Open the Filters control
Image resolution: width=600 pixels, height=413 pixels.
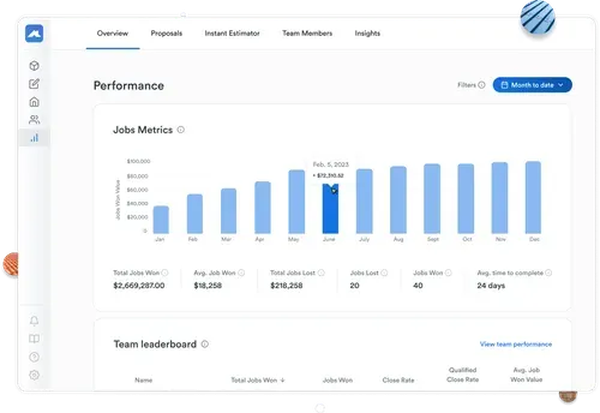pyautogui.click(x=470, y=86)
